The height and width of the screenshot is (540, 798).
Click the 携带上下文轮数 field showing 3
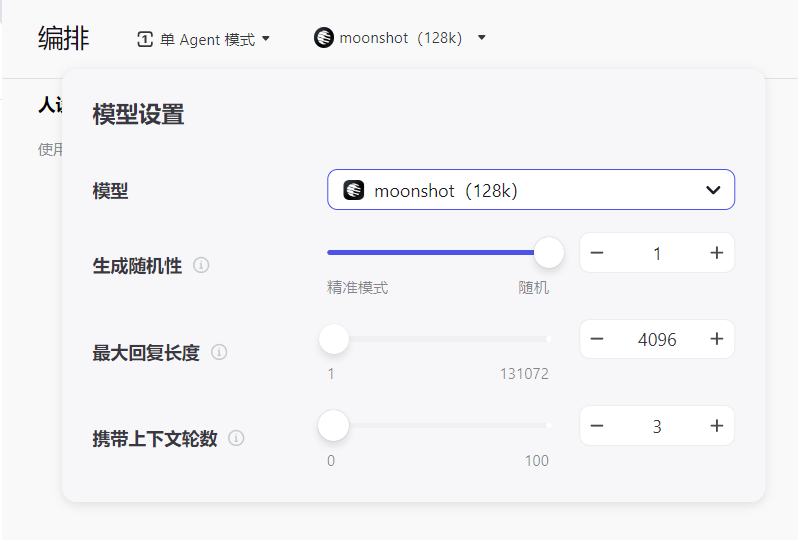click(x=657, y=426)
